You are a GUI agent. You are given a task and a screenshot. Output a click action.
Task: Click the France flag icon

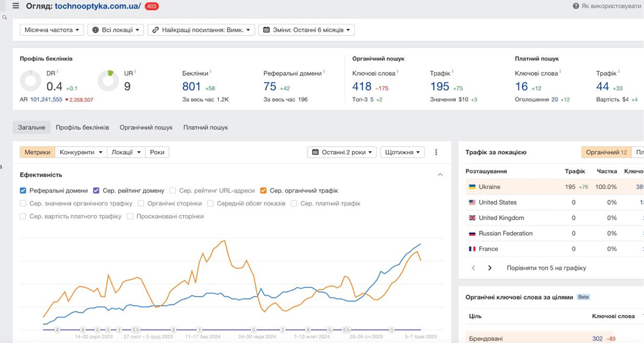(472, 249)
